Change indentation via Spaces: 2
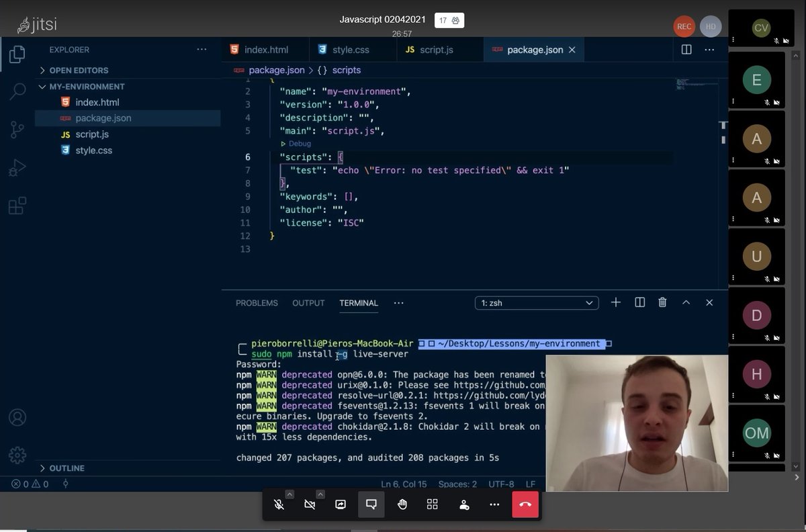 457,484
